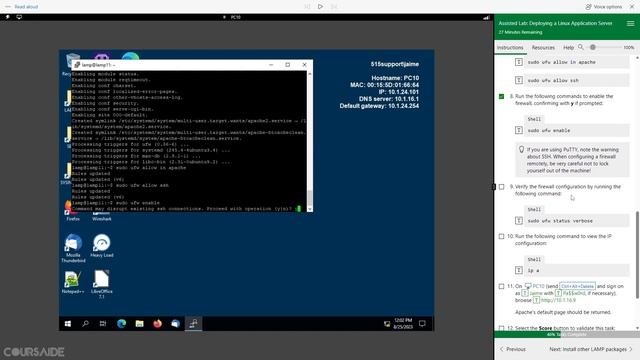Check step 11 browse Apache page checkbox

pyautogui.click(x=501, y=287)
